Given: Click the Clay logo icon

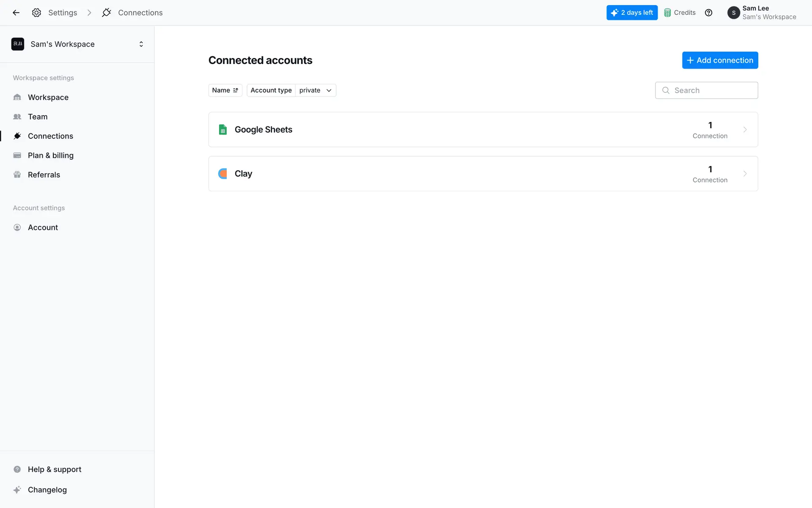Looking at the screenshot, I should 223,174.
